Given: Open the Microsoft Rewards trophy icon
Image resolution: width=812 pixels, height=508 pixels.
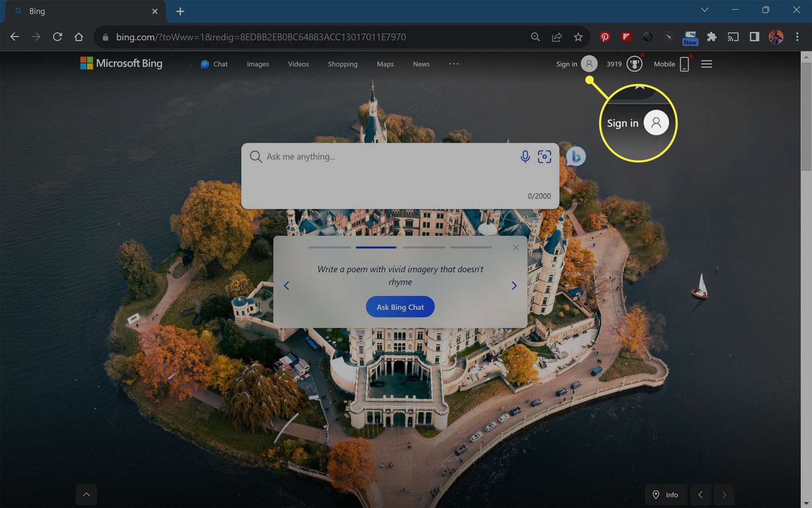Looking at the screenshot, I should tap(634, 64).
